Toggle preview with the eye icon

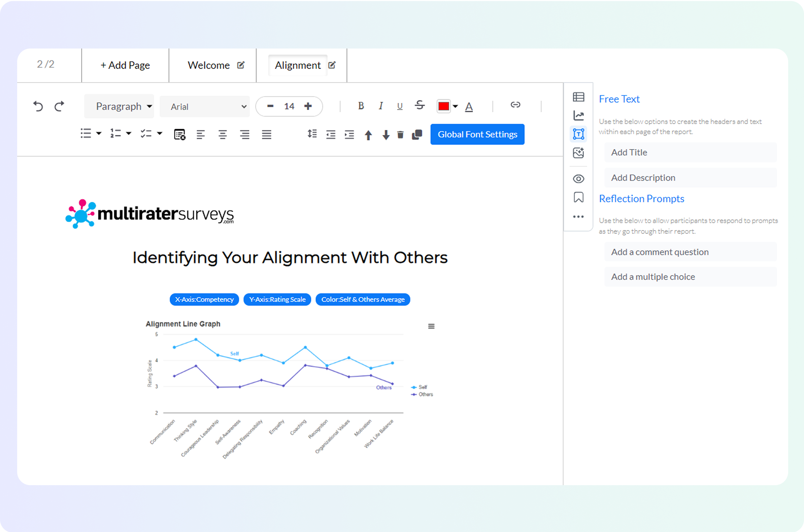(578, 179)
